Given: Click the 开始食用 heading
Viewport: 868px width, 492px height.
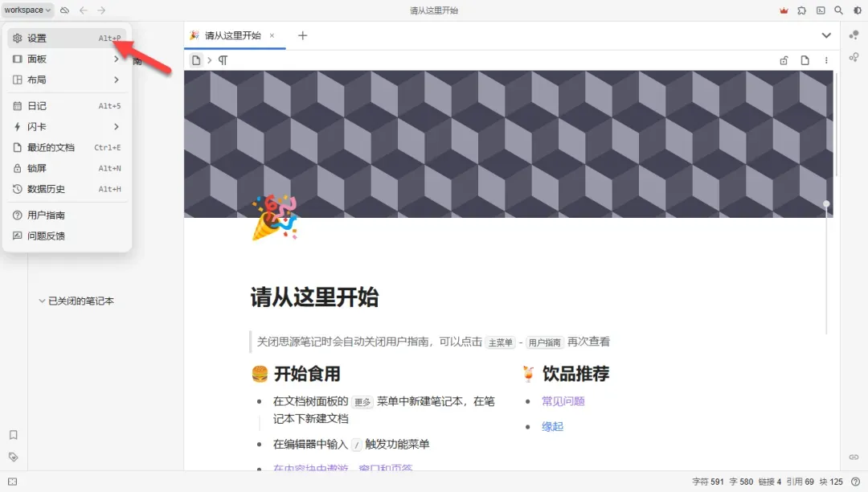Looking at the screenshot, I should tap(307, 374).
